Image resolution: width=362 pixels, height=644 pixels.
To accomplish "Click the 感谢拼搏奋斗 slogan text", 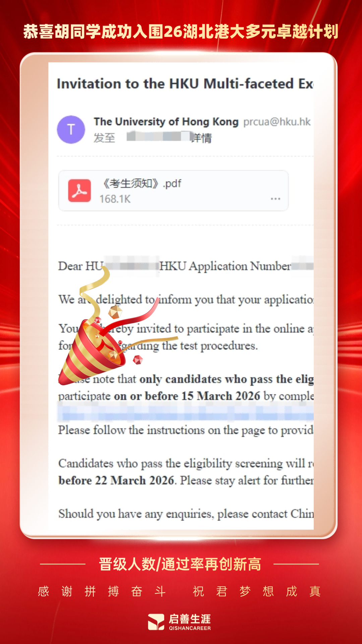I will pos(102,591).
